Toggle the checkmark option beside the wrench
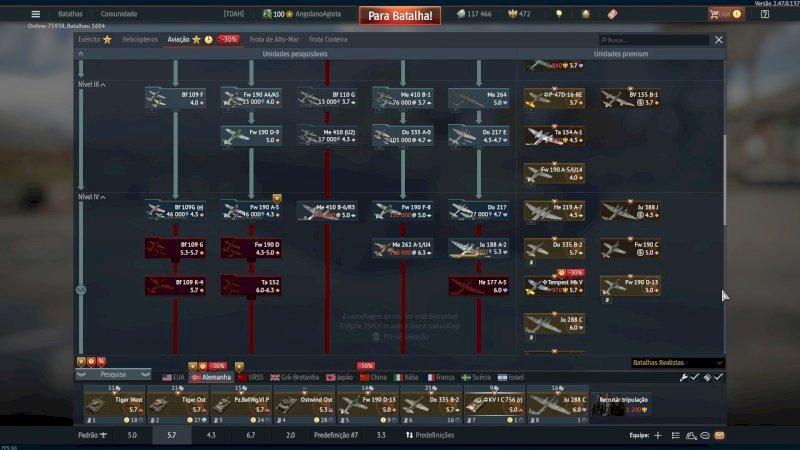This screenshot has height=450, width=800. (x=695, y=377)
